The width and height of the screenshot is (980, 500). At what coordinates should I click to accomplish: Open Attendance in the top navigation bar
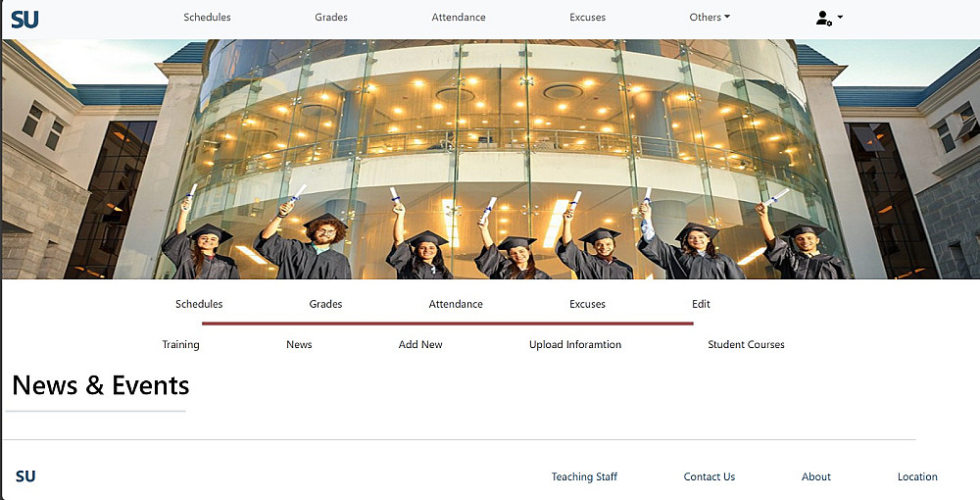[458, 18]
